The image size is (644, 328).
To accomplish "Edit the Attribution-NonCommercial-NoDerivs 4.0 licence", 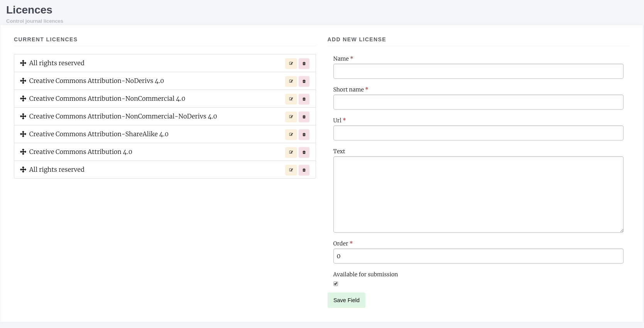I will pyautogui.click(x=291, y=117).
